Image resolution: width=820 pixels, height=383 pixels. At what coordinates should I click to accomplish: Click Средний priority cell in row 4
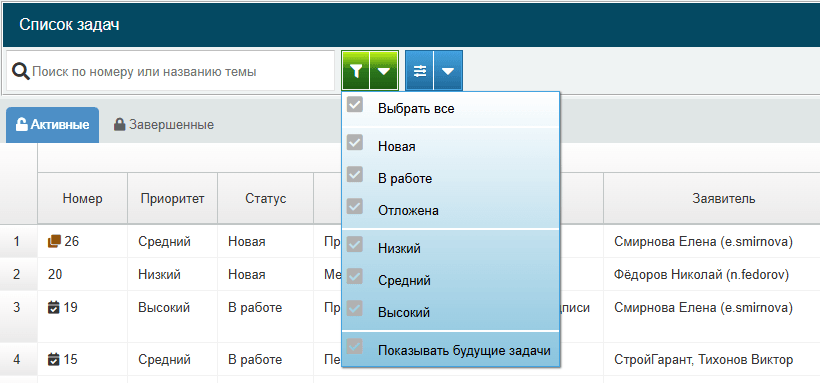click(173, 360)
